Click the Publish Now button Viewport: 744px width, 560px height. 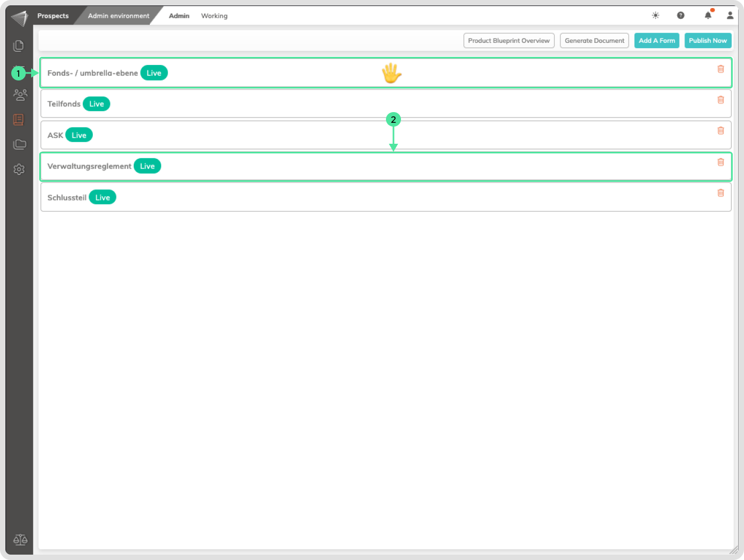707,41
